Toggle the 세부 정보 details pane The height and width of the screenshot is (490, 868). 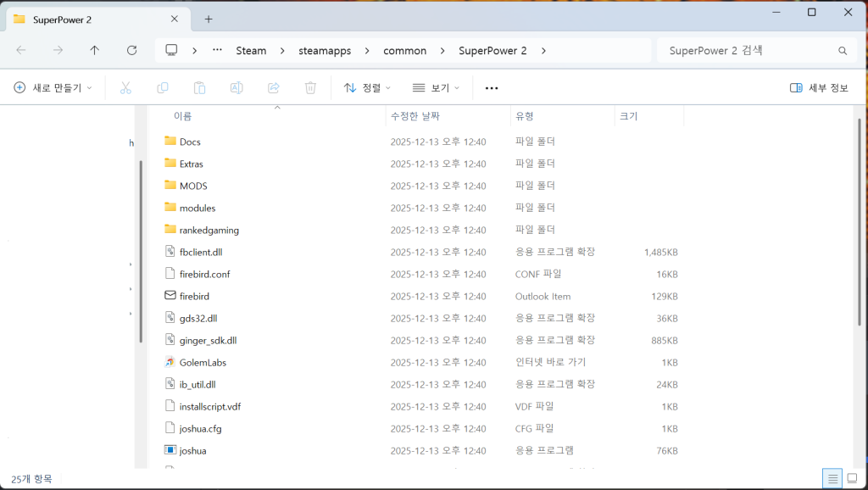818,88
